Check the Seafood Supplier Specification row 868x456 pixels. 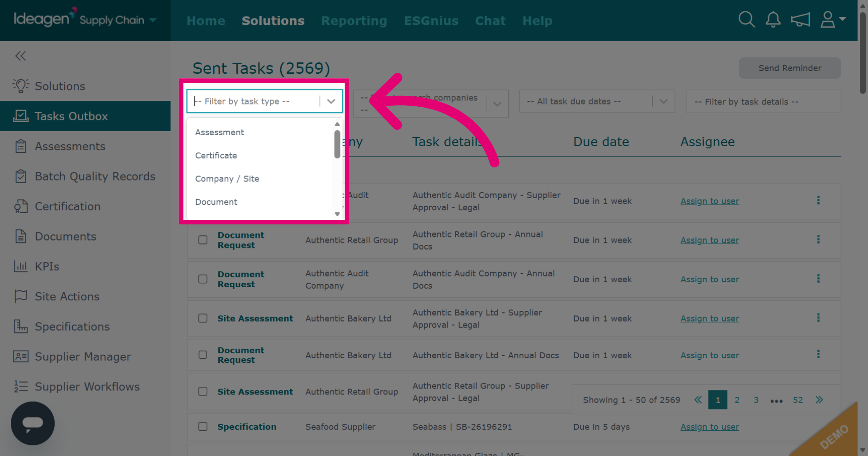(x=203, y=427)
